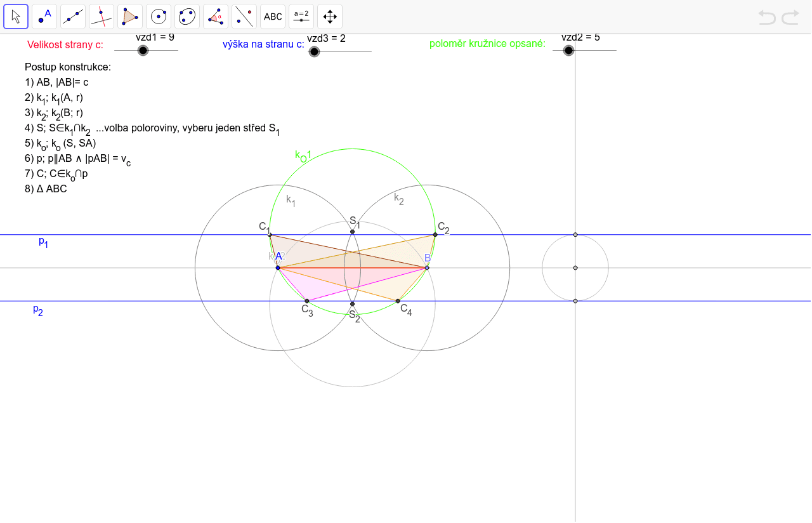Click the center point of the small circle
This screenshot has height=523, width=812.
tap(575, 268)
